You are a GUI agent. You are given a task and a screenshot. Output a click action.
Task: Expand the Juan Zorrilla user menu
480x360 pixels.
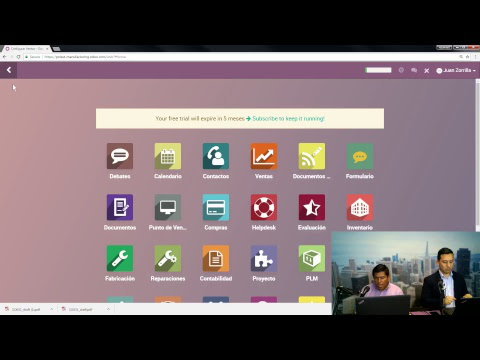(456, 70)
